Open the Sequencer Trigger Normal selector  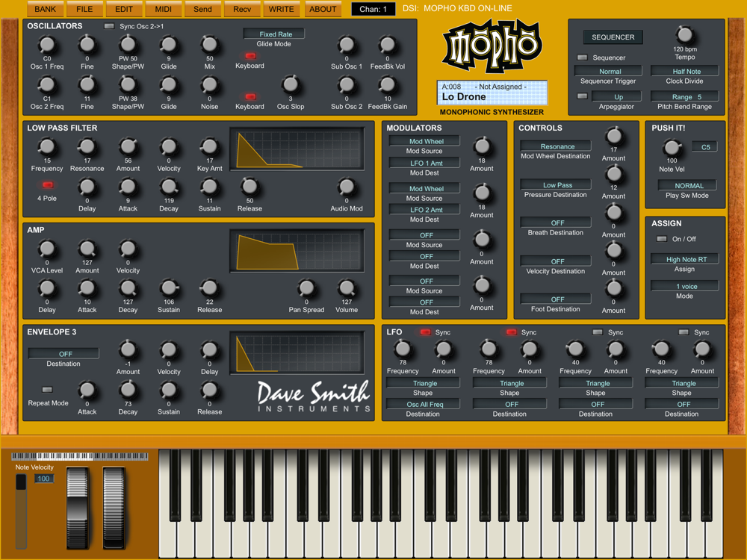(x=608, y=72)
